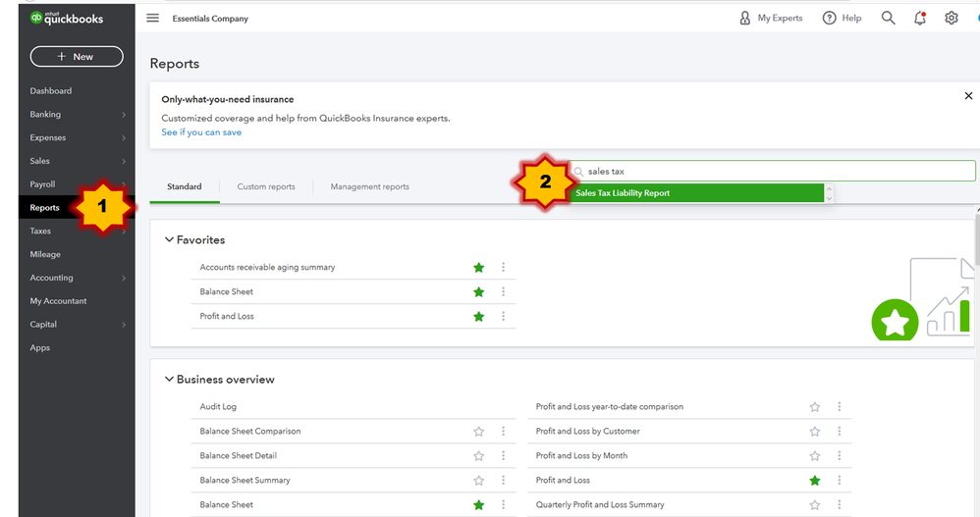Screen dimensions: 980x517
Task: Open more options for Quarterly Profit and Loss Summary
Action: 839,504
